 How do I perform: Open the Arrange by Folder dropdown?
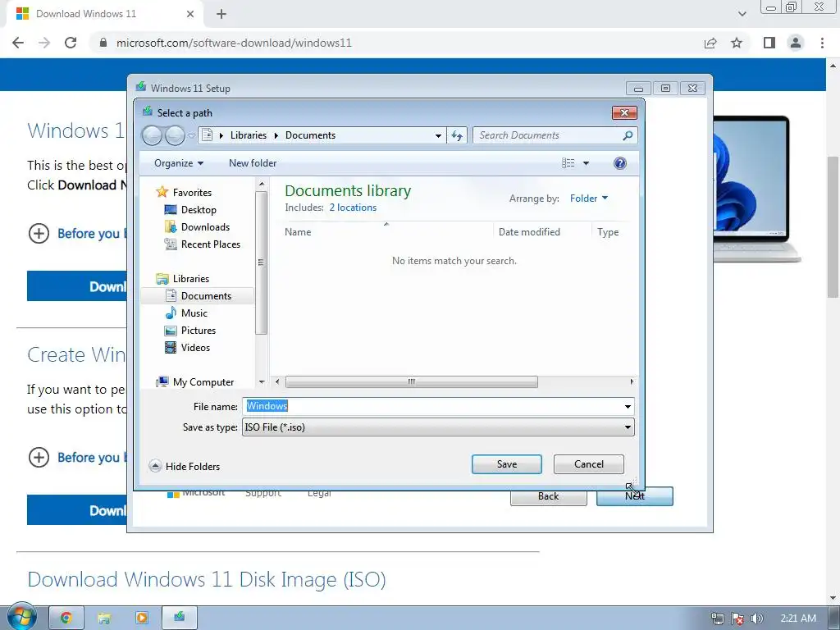589,199
